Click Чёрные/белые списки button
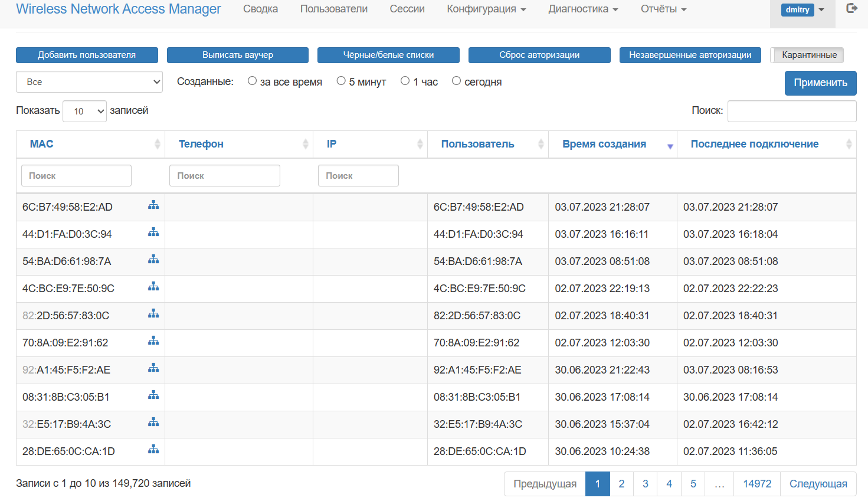The image size is (868, 501). click(388, 55)
